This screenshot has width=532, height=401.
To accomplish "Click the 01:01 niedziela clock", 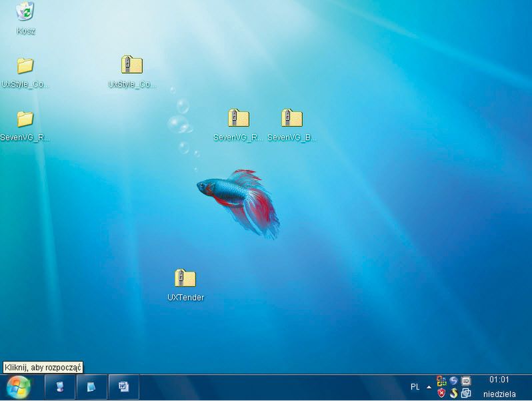I will click(499, 387).
